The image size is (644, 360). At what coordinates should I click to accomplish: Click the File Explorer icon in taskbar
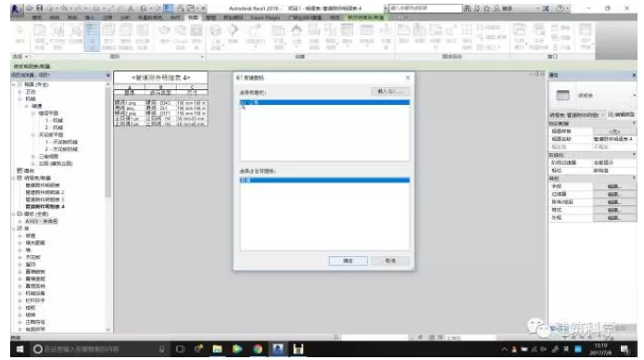217,349
